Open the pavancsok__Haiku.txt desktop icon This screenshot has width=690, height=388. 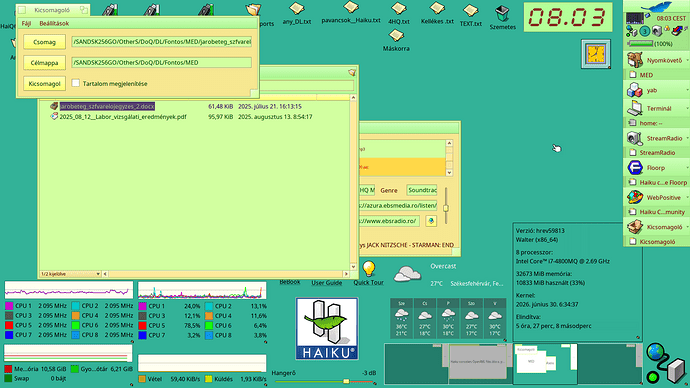pyautogui.click(x=351, y=7)
